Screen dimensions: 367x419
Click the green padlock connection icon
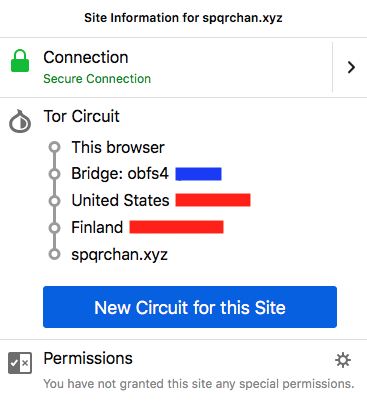(20, 61)
